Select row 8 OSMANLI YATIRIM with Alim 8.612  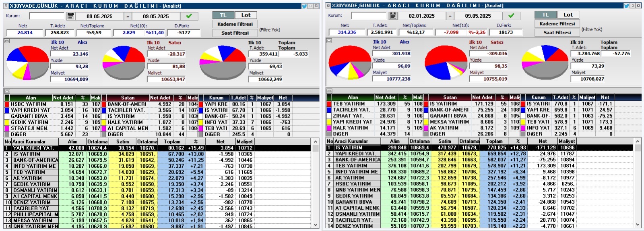(158, 190)
